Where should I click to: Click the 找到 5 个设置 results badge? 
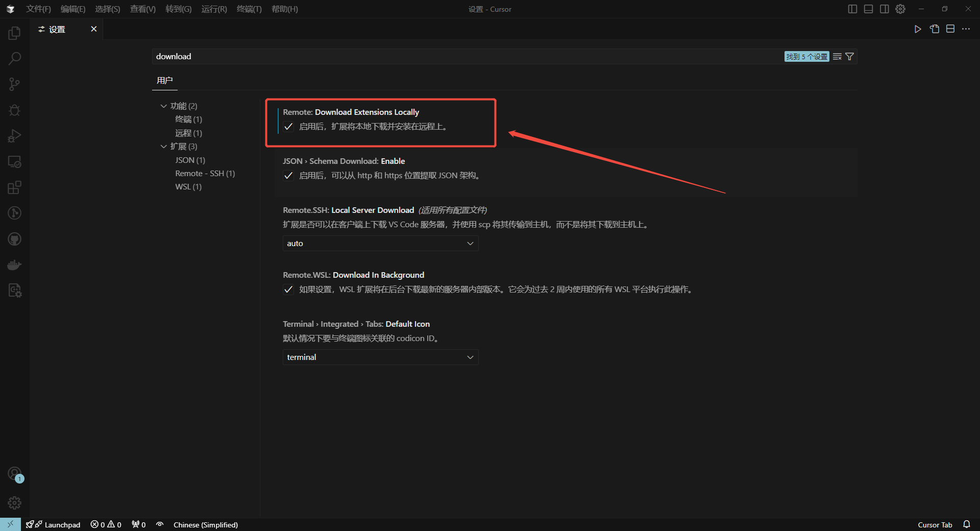pos(806,57)
